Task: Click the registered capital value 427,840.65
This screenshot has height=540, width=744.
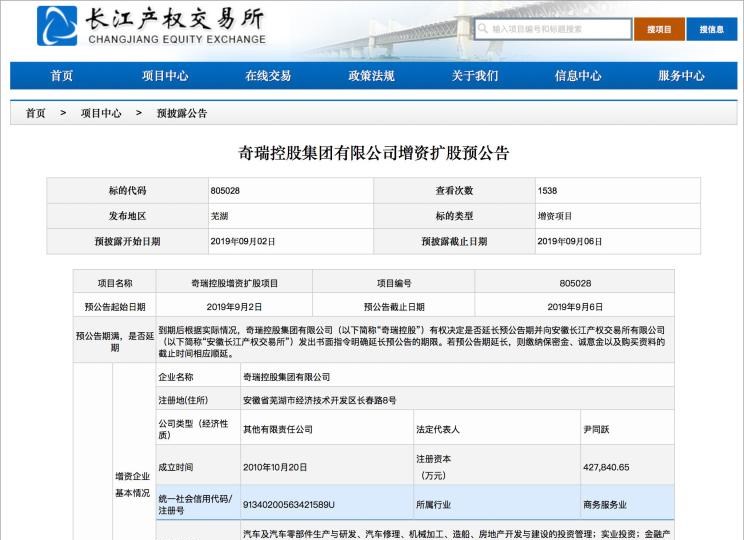Action: click(606, 467)
